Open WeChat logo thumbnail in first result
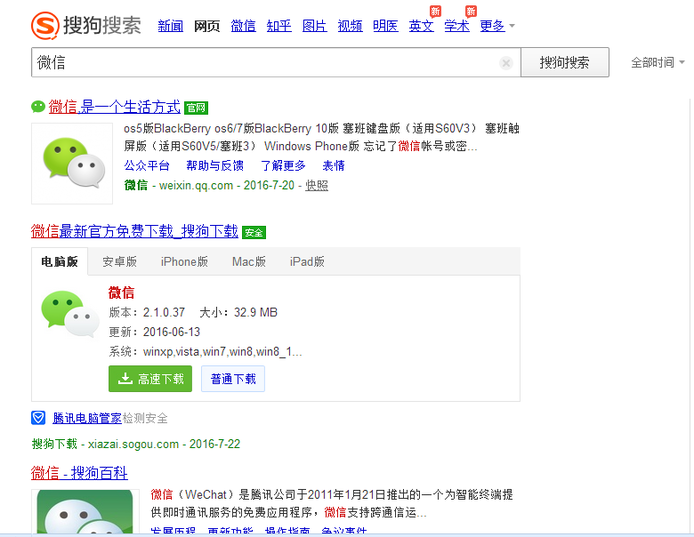The image size is (694, 537). point(72,164)
